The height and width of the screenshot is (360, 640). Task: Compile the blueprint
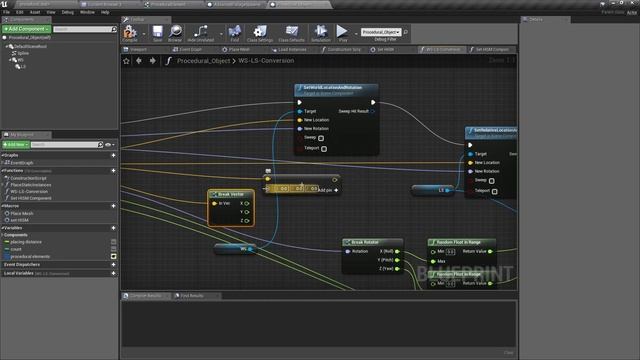130,33
